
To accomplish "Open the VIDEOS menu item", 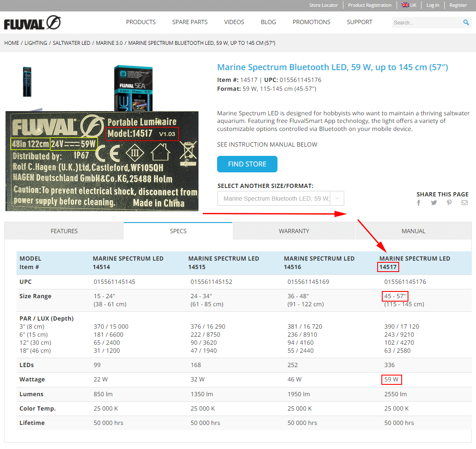I will pyautogui.click(x=234, y=22).
